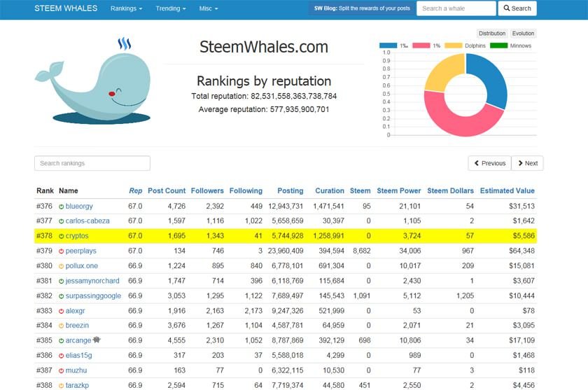Expand the Misc dropdown menu

pyautogui.click(x=209, y=8)
